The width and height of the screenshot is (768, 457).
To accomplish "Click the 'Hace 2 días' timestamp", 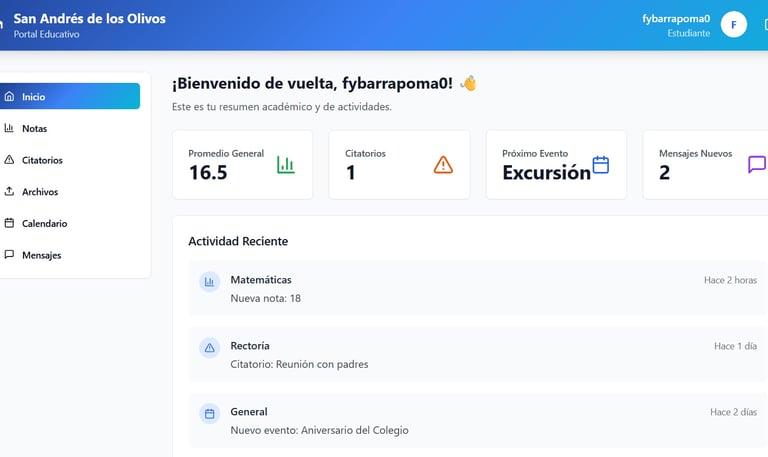I will pyautogui.click(x=733, y=412).
